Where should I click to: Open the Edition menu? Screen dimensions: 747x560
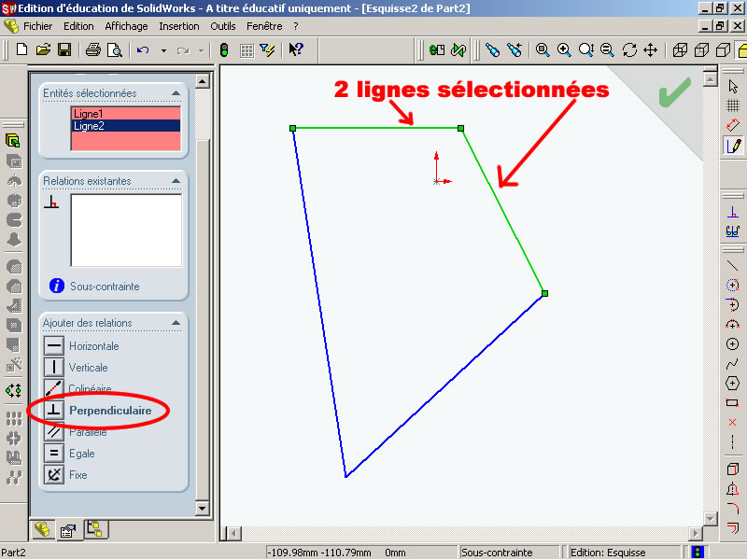tap(78, 26)
